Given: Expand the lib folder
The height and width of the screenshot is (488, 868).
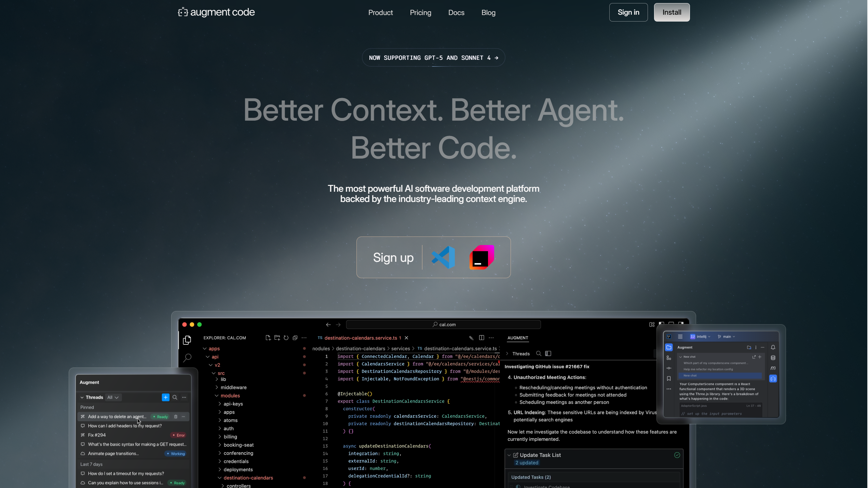Looking at the screenshot, I should pos(217,379).
